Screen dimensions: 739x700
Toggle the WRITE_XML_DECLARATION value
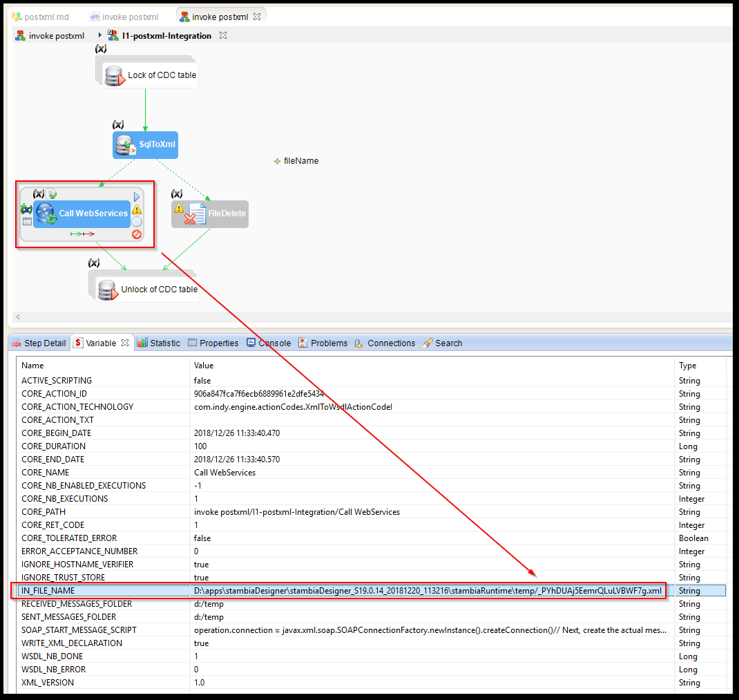[202, 643]
